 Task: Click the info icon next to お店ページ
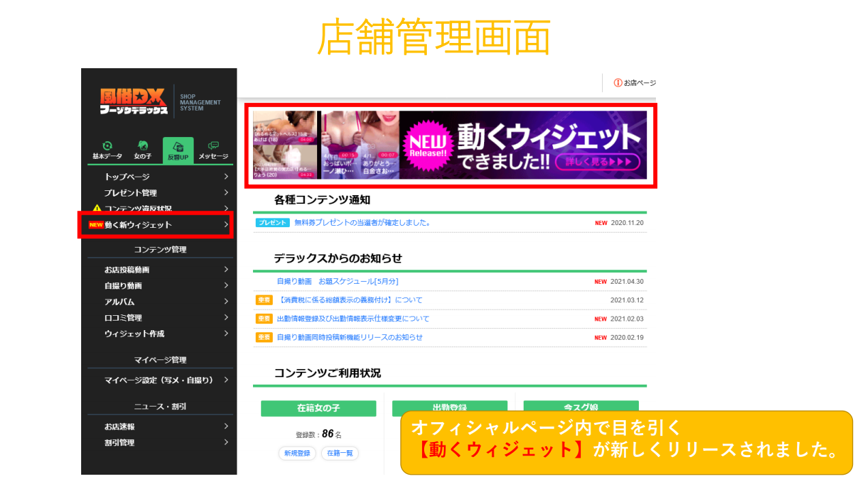coord(619,82)
